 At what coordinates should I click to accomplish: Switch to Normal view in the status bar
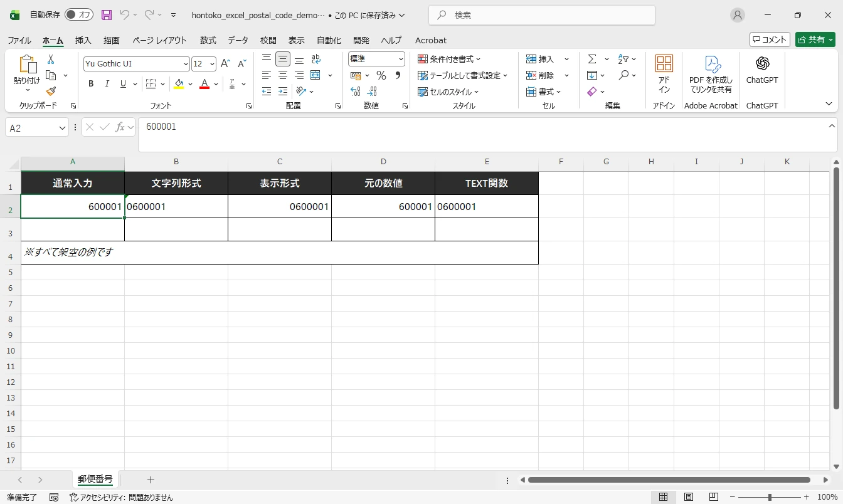coord(663,497)
